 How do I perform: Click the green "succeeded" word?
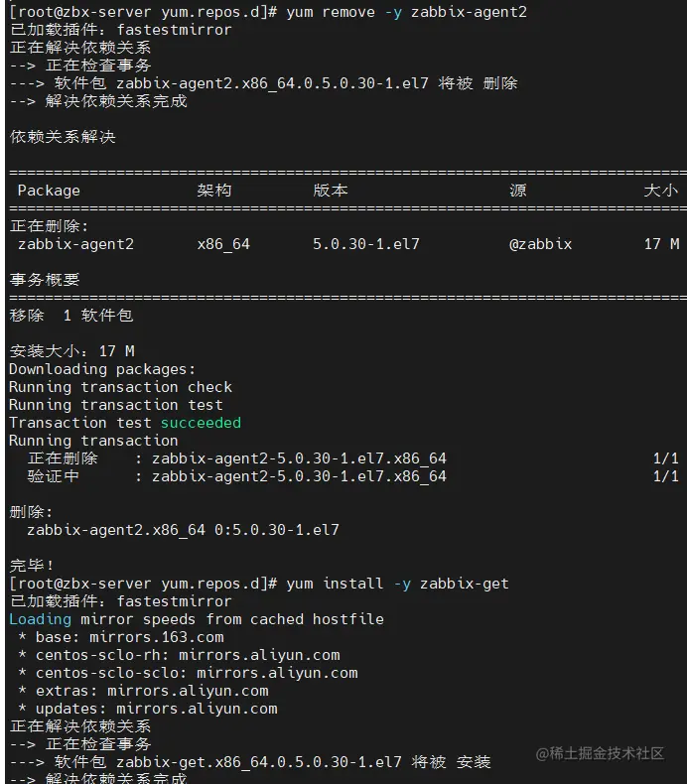click(201, 423)
